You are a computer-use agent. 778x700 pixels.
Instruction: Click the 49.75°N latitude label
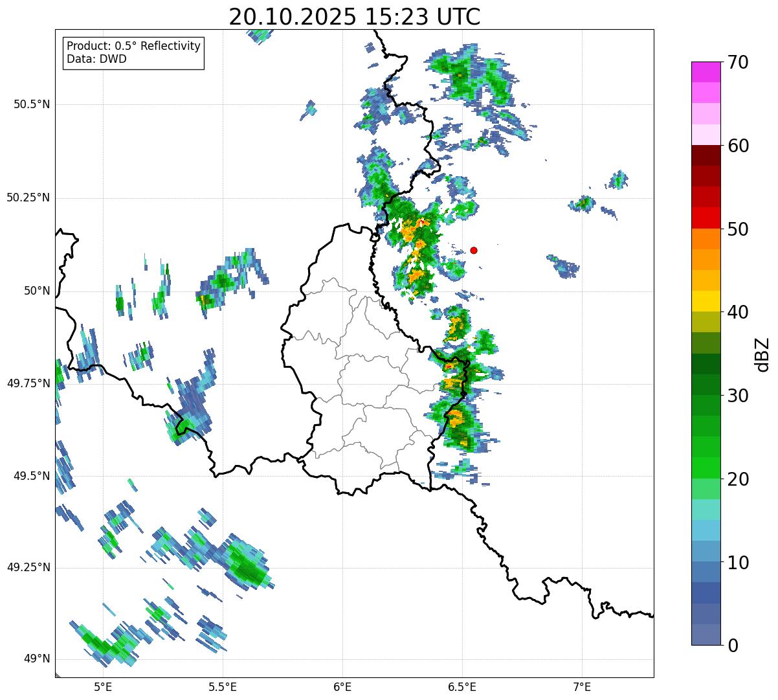pos(28,383)
